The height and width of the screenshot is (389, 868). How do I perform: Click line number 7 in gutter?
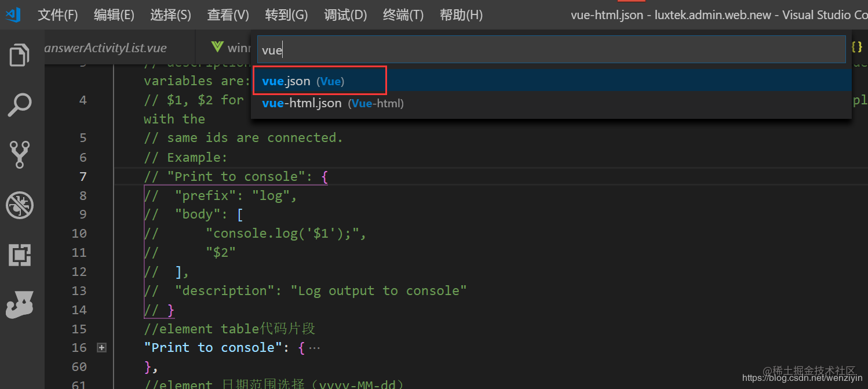[83, 176]
